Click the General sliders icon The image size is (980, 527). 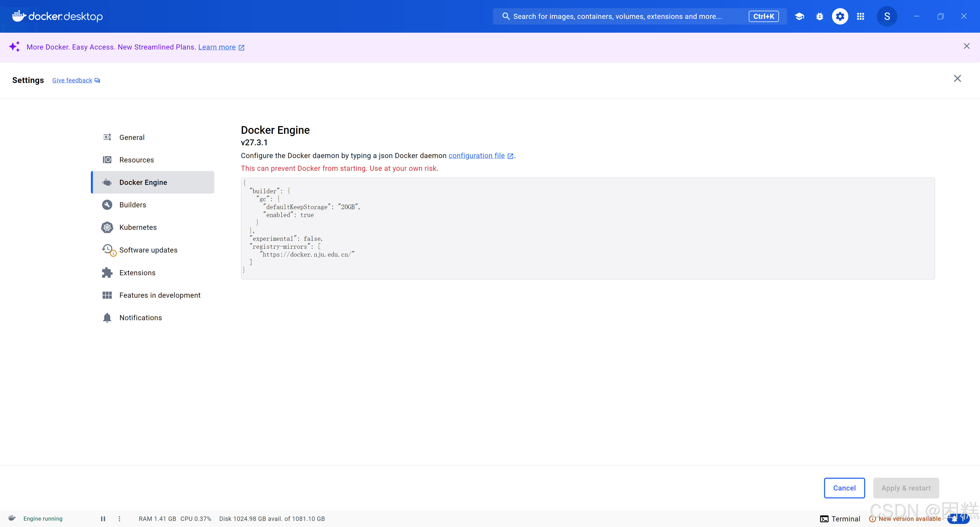pyautogui.click(x=107, y=137)
